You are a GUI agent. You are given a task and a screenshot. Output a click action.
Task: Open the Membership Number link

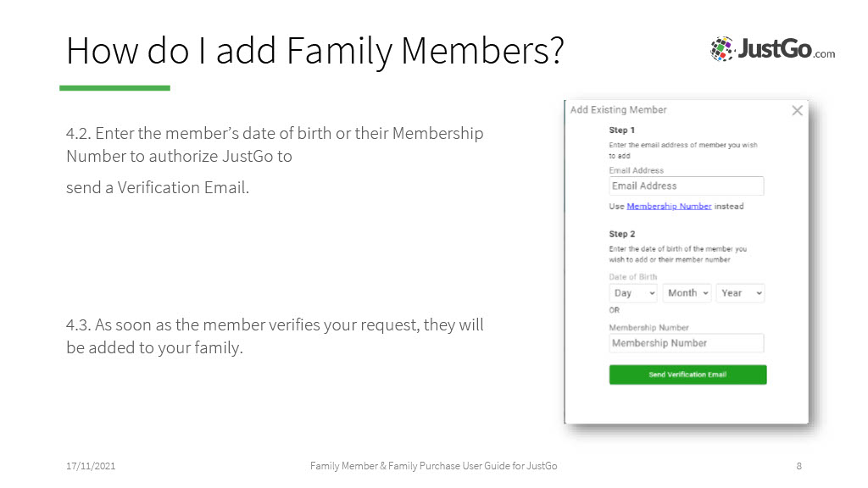(669, 207)
